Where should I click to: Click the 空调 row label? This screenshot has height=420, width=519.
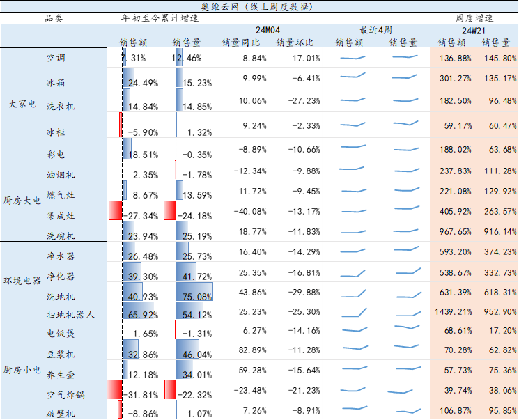[x=56, y=58]
